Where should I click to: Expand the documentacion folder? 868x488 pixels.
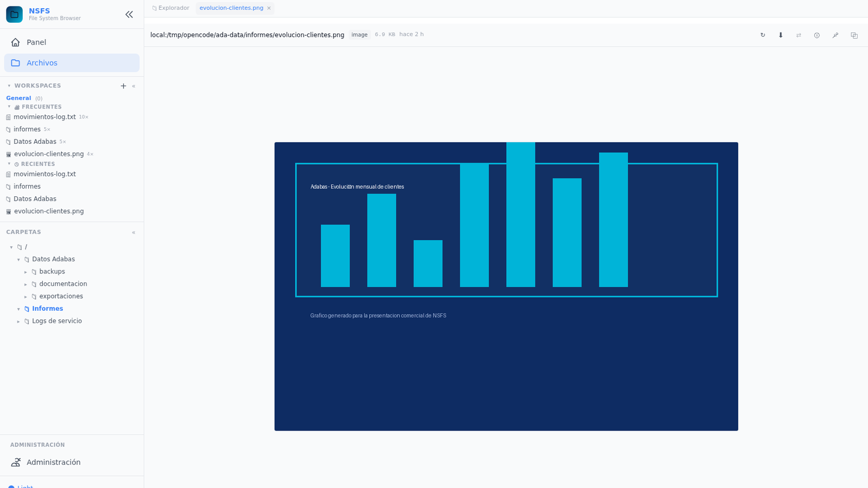coord(25,285)
